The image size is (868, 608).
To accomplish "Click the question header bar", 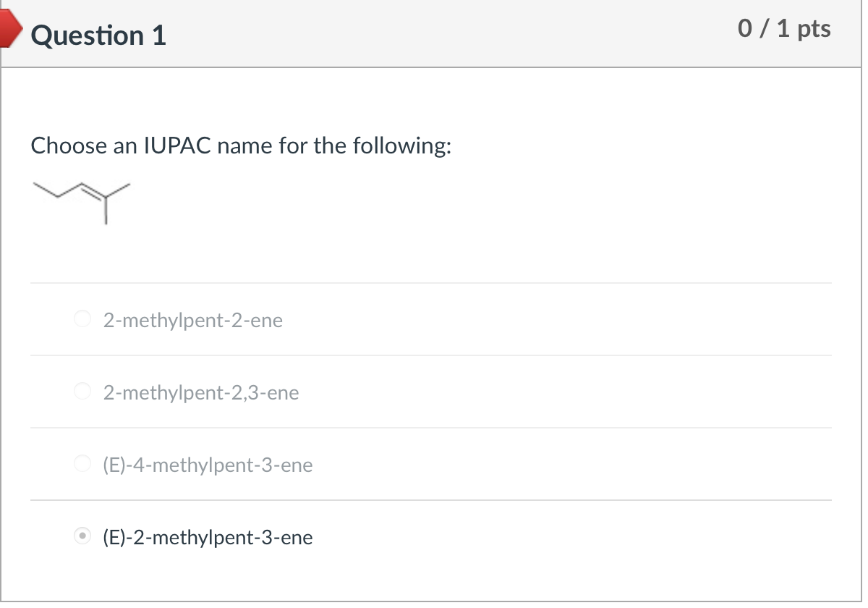I will pos(434,33).
